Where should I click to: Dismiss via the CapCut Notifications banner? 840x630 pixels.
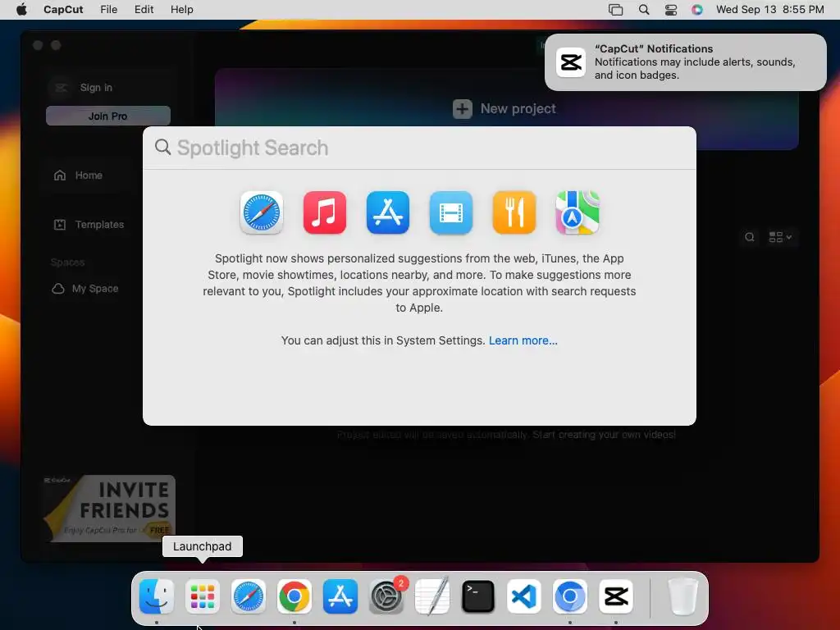click(686, 62)
